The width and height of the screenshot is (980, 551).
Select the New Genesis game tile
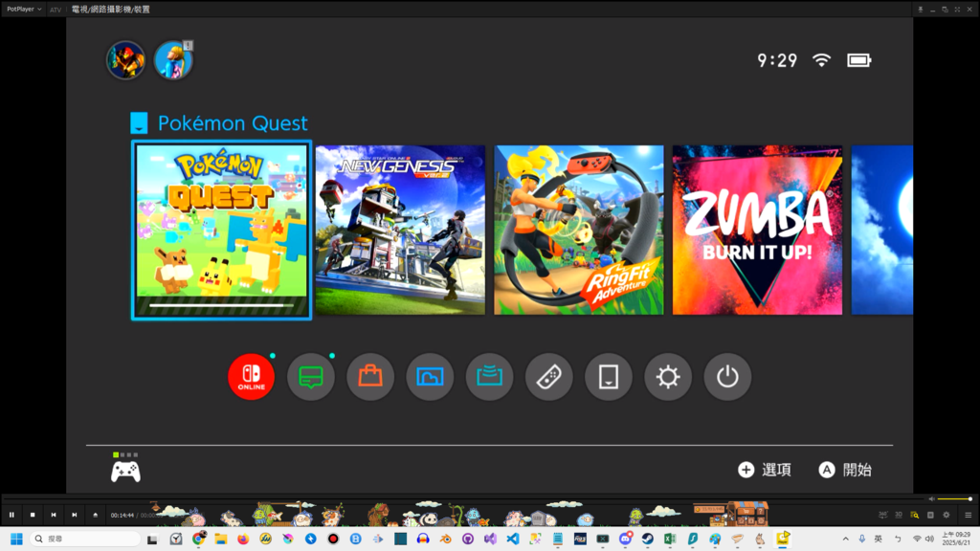click(x=400, y=230)
